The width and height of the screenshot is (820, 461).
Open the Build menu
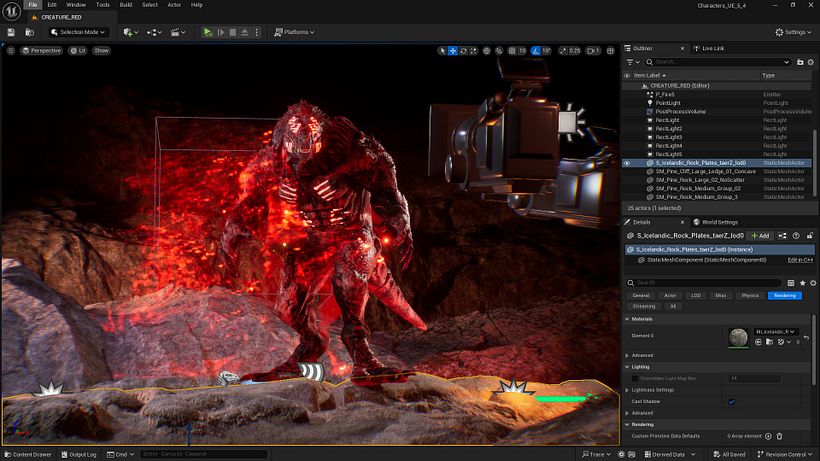tap(126, 5)
